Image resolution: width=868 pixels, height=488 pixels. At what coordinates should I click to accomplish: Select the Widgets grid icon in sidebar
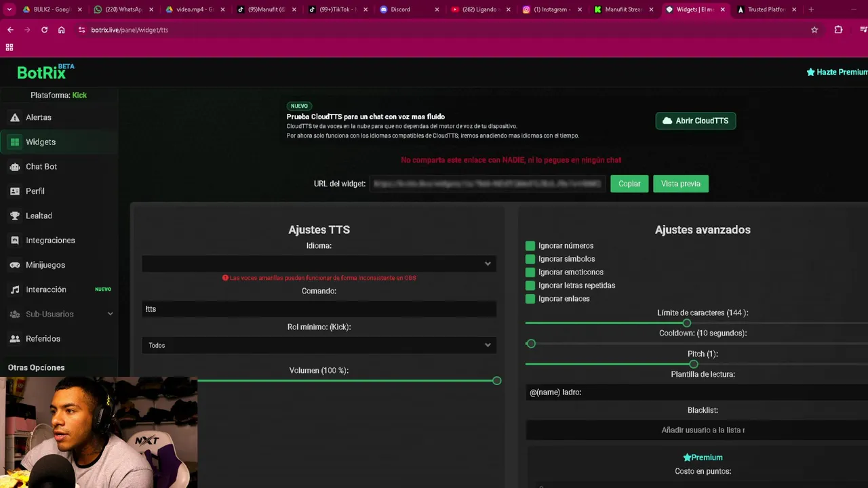15,142
